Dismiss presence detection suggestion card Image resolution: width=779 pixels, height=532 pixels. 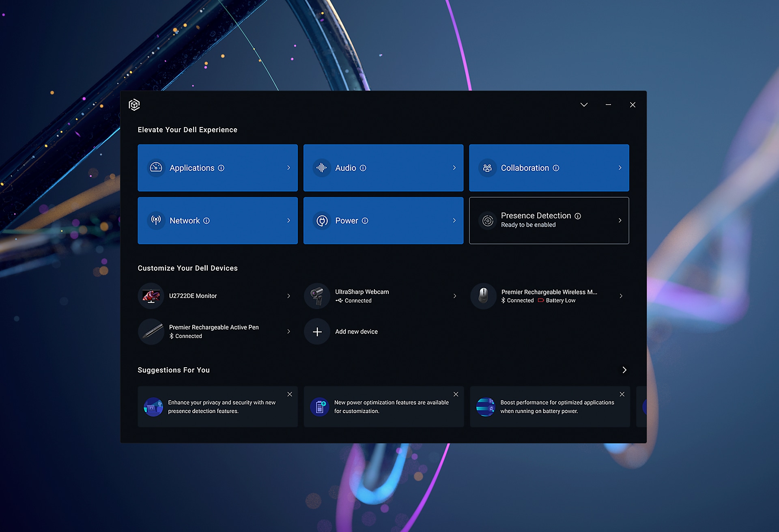(289, 394)
